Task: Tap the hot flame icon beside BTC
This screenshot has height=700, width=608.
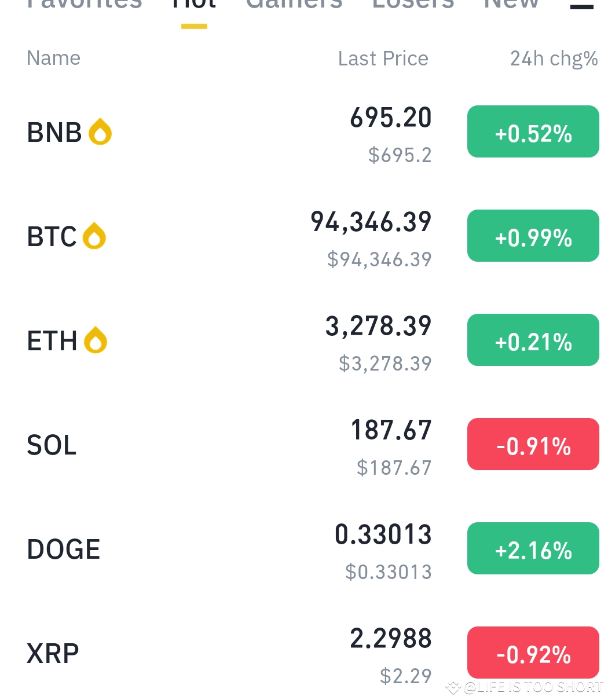Action: tap(94, 236)
